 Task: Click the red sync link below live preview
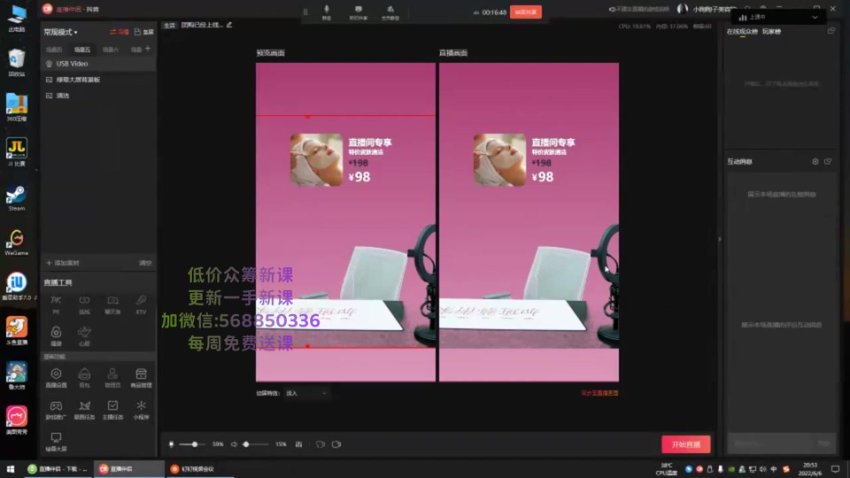[600, 393]
